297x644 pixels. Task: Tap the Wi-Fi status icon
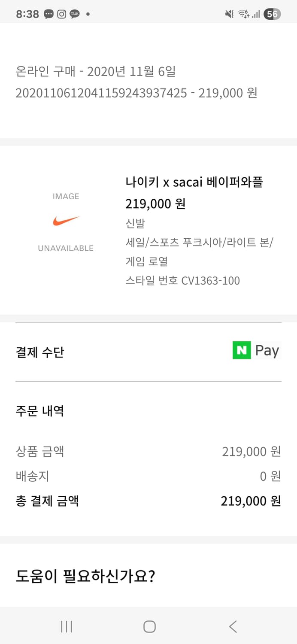[x=243, y=14]
